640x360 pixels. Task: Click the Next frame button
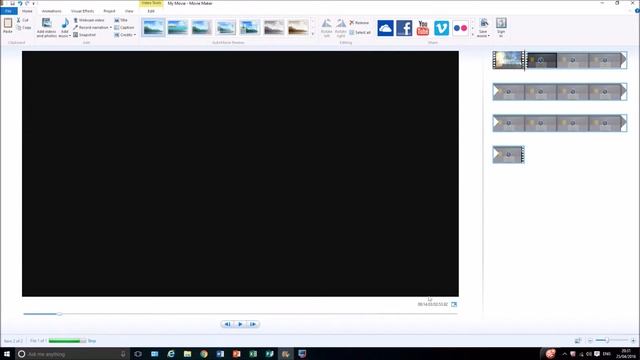[253, 324]
